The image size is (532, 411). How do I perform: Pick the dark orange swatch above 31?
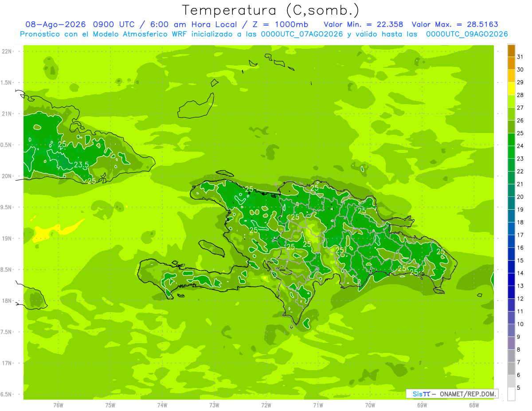[511, 51]
